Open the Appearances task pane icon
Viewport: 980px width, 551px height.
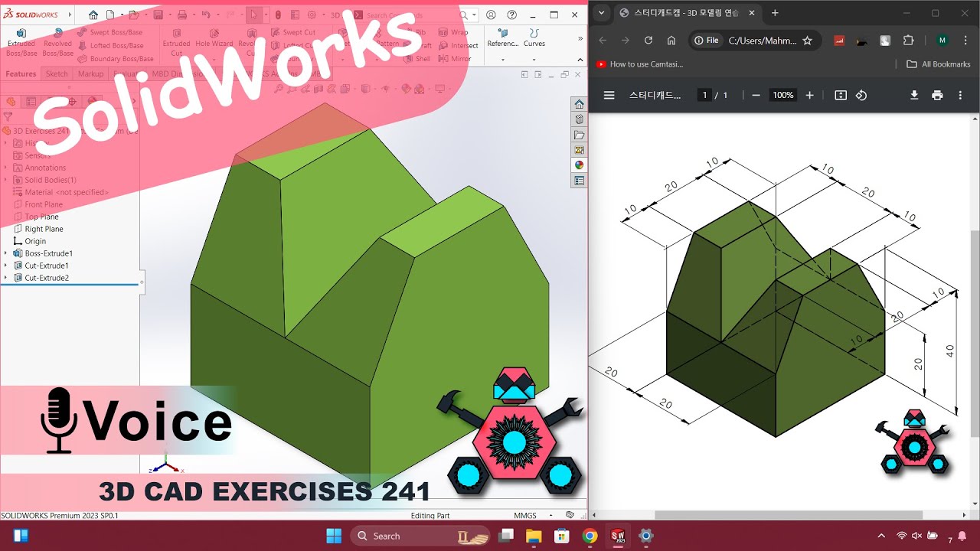pyautogui.click(x=579, y=165)
